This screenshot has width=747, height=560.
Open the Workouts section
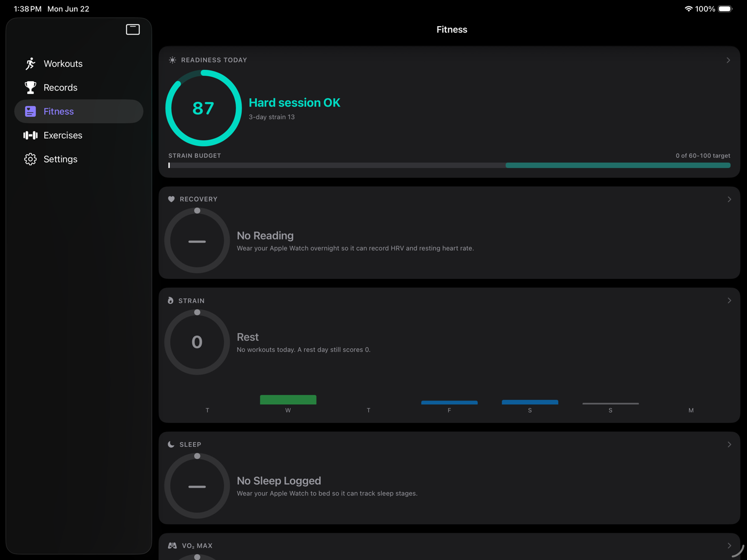pyautogui.click(x=79, y=63)
